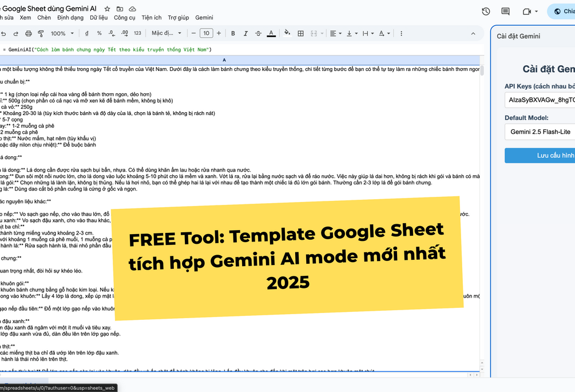
Task: Apply currency format with the đ icon
Action: [x=87, y=33]
